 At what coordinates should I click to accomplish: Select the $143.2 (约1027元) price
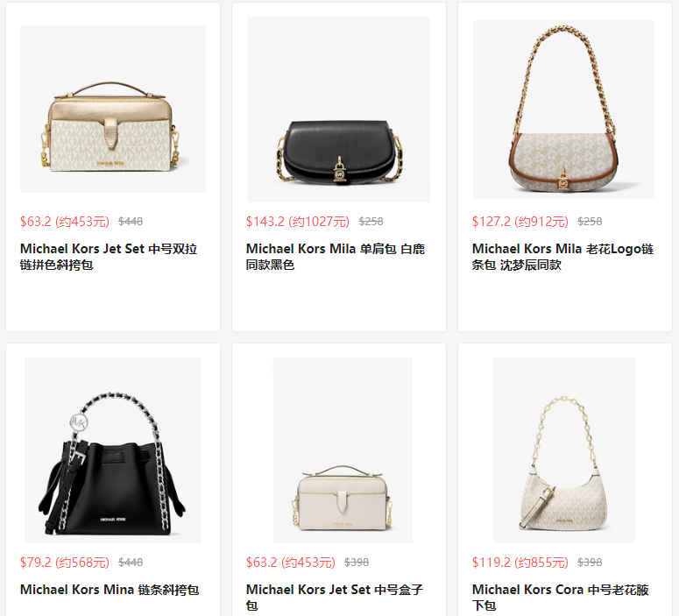[298, 222]
